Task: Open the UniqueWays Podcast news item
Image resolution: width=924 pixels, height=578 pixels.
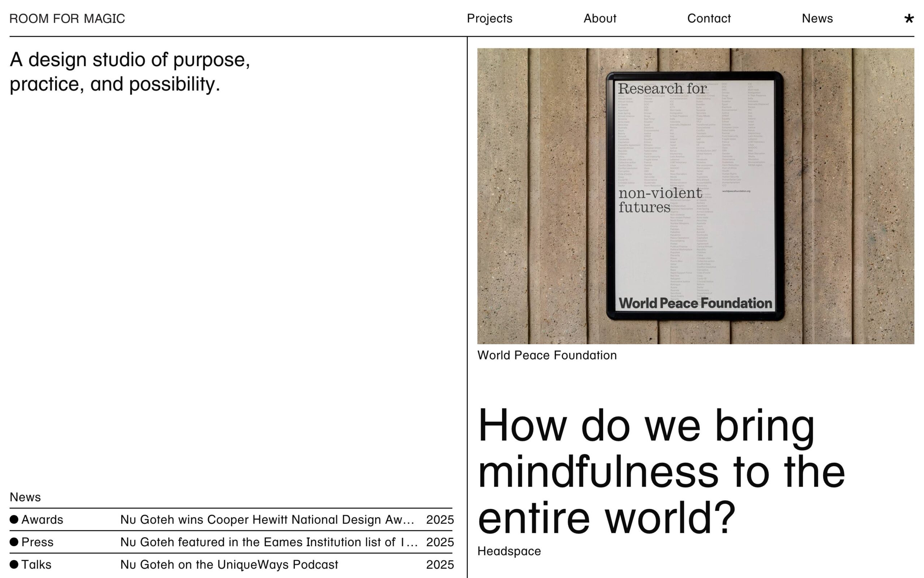Action: click(229, 565)
